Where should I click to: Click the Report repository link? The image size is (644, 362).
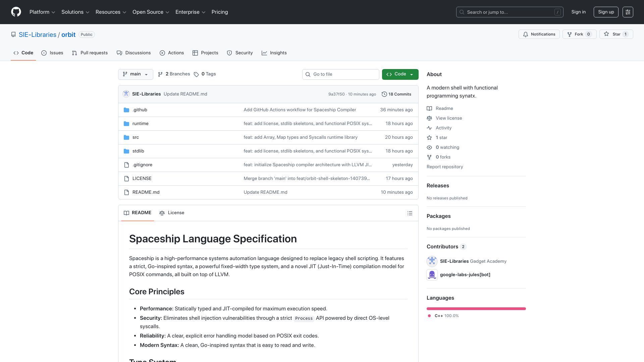[445, 167]
